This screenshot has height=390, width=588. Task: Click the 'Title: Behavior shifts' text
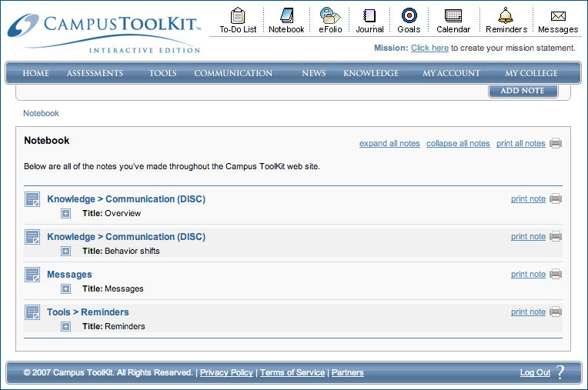121,251
